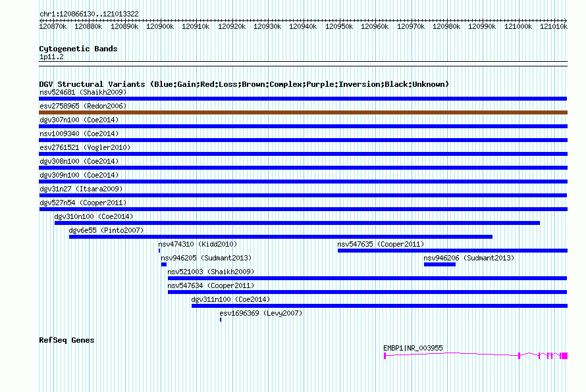Open nsv1009340 (Coe2014) variant label

pyautogui.click(x=79, y=134)
